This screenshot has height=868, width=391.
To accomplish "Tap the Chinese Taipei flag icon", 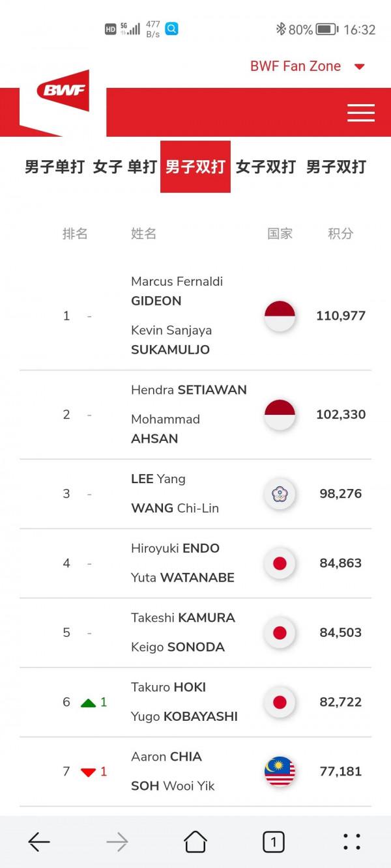I will pos(280,494).
